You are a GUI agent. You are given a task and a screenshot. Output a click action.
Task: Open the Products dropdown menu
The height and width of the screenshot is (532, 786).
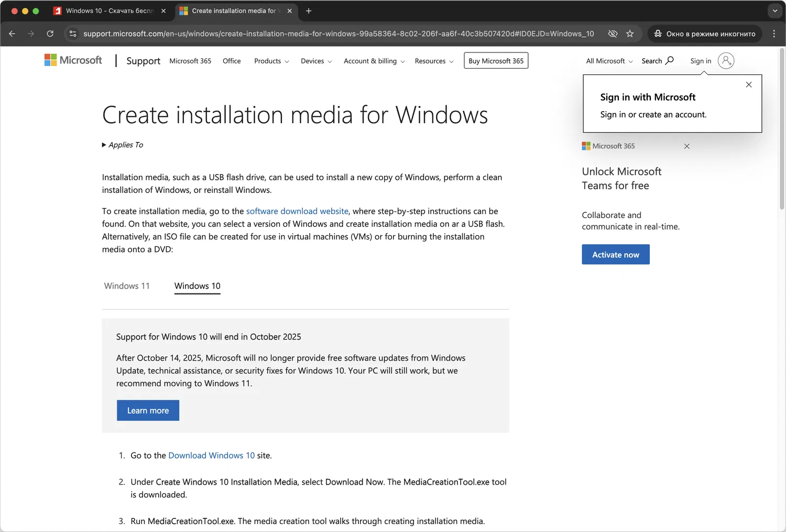271,61
